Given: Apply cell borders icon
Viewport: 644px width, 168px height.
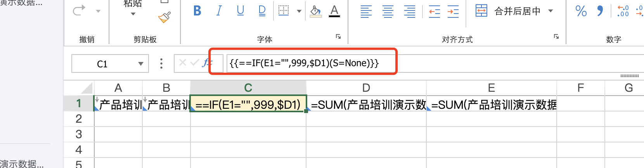Looking at the screenshot, I should 284,11.
